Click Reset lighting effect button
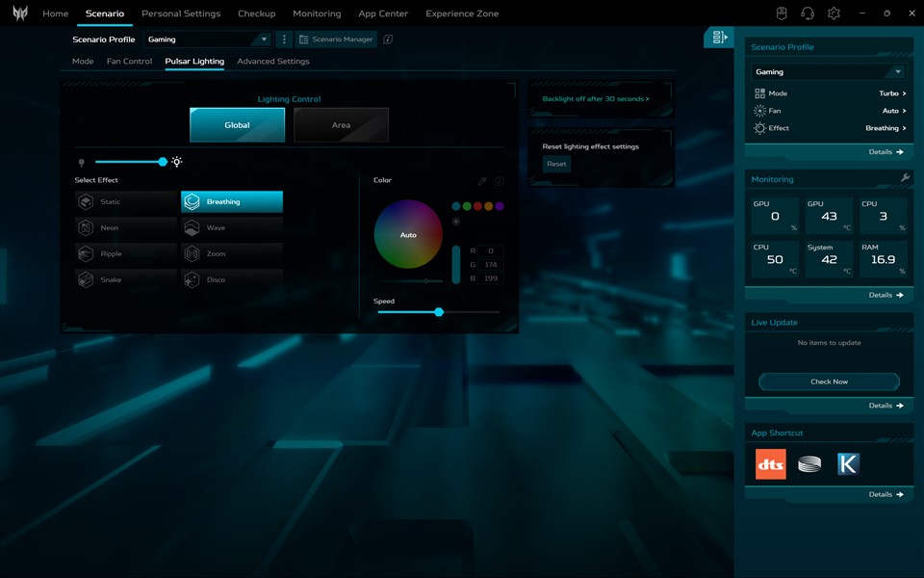924x578 pixels. (556, 164)
